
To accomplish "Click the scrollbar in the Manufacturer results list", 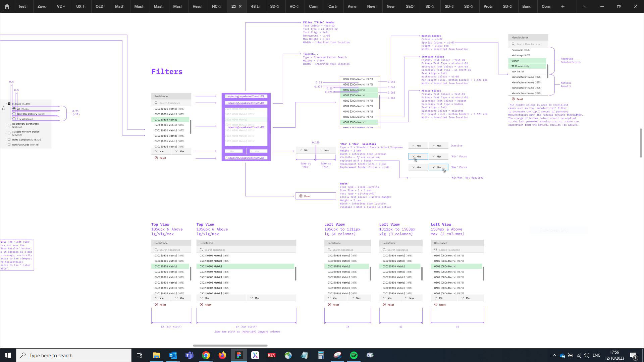I will pyautogui.click(x=548, y=71).
